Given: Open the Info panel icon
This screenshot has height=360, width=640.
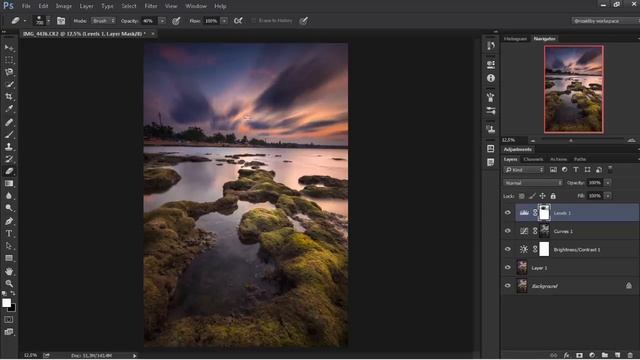Looking at the screenshot, I should 491,78.
